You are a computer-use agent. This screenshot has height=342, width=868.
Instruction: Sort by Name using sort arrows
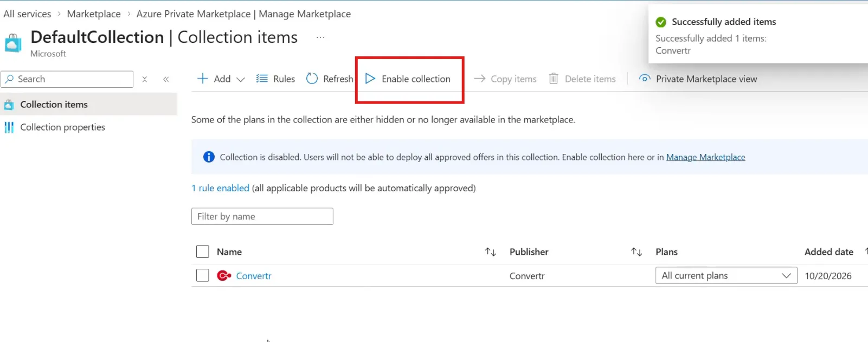pyautogui.click(x=491, y=252)
